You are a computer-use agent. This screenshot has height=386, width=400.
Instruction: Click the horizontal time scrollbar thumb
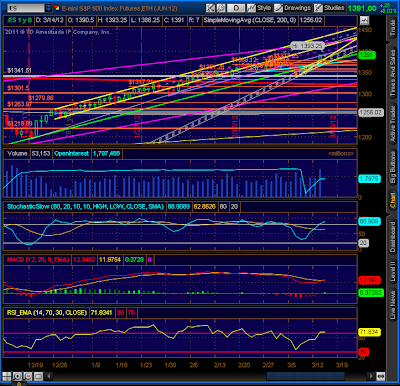pyautogui.click(x=305, y=377)
